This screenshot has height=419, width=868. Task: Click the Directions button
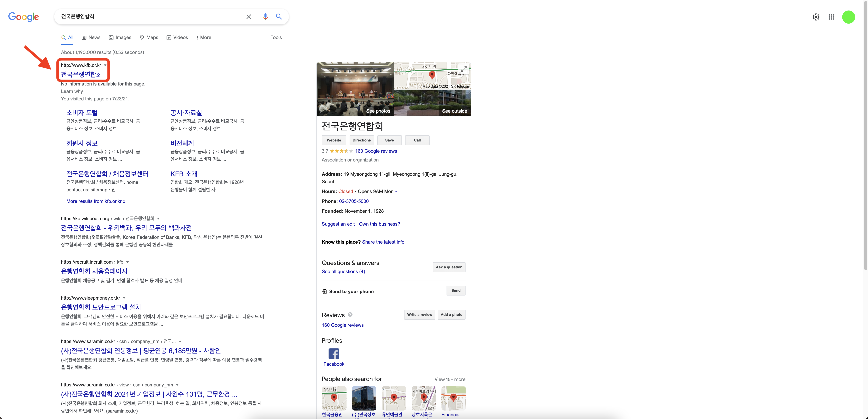(362, 140)
